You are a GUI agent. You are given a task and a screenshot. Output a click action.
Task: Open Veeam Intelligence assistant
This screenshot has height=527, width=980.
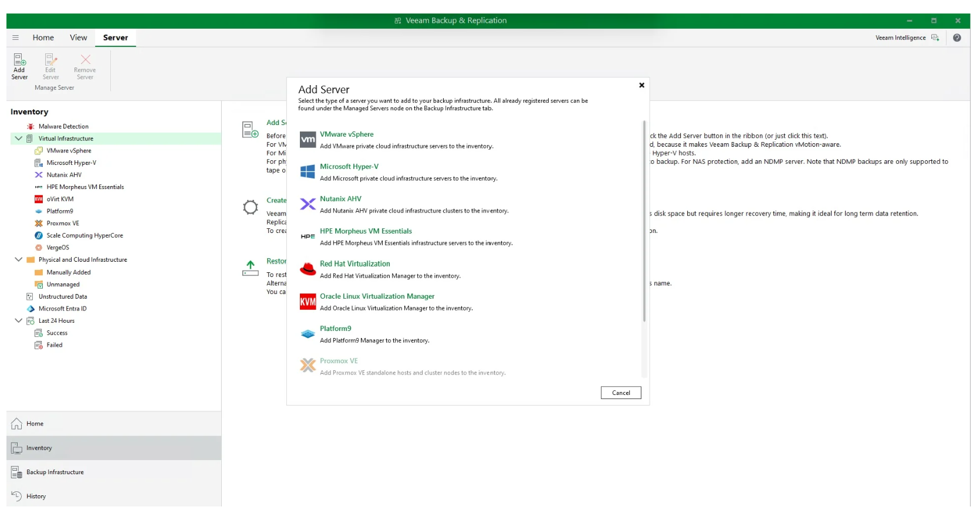(x=907, y=38)
